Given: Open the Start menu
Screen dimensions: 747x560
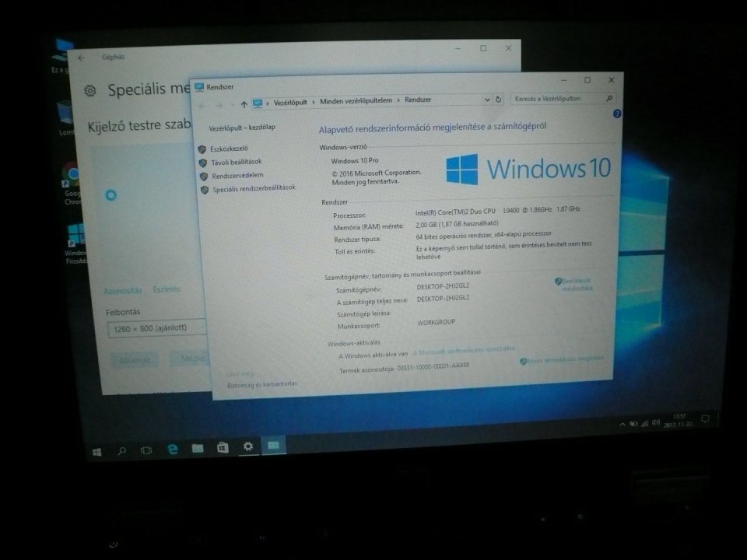Looking at the screenshot, I should tap(96, 452).
